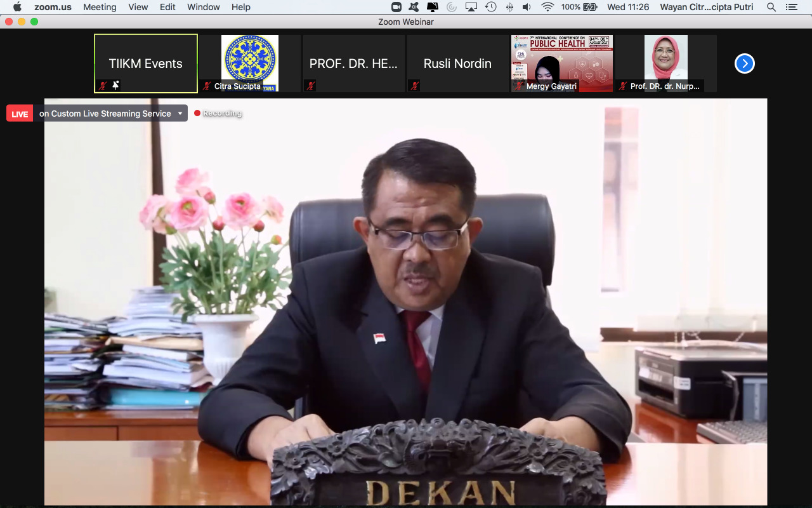This screenshot has height=508, width=812.
Task: Open the Apple menu
Action: point(17,7)
